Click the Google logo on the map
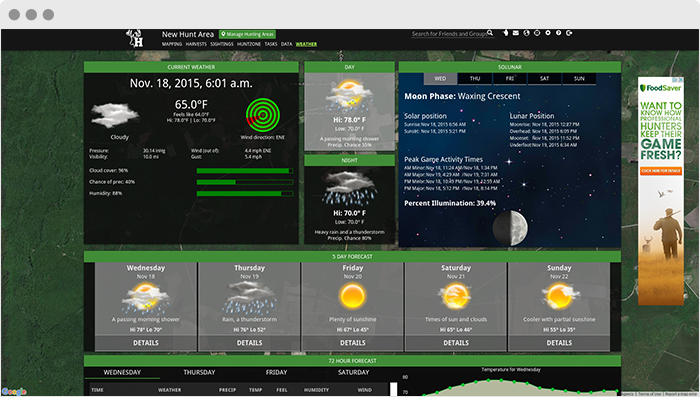The width and height of the screenshot is (700, 397). click(x=14, y=392)
